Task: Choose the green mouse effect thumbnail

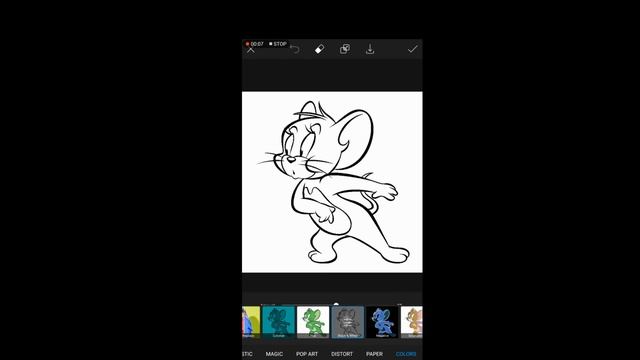Action: point(313,322)
